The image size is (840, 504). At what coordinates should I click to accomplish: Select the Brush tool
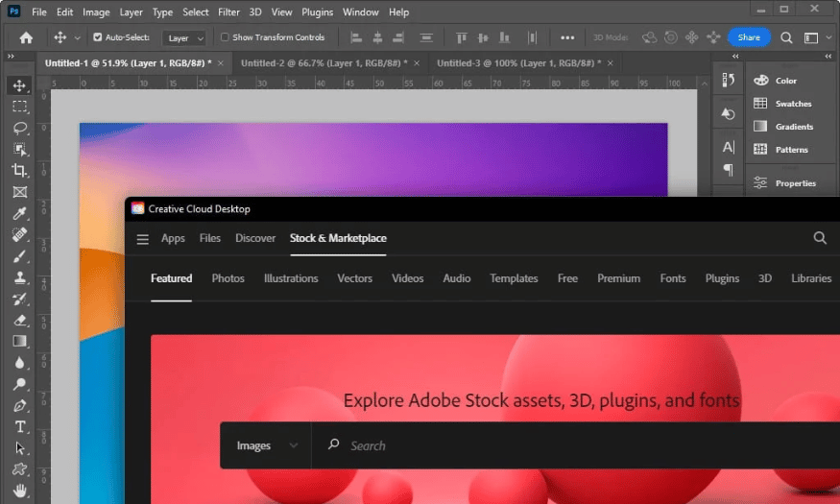tap(20, 256)
